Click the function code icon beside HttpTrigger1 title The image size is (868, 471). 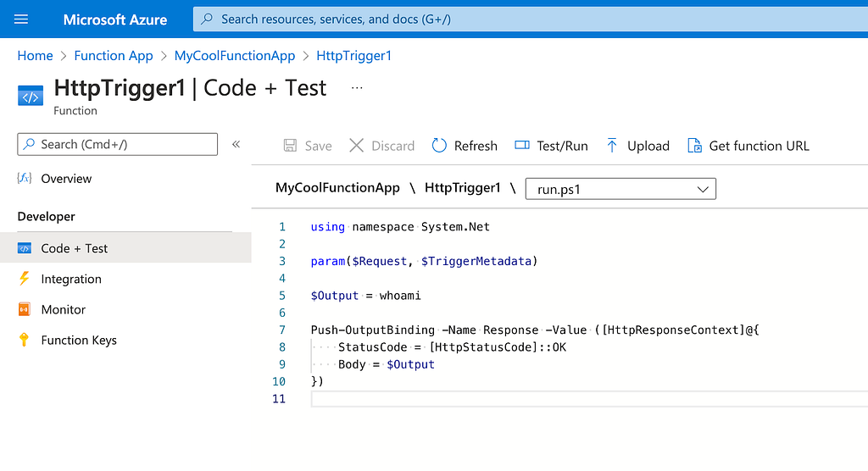click(x=30, y=97)
